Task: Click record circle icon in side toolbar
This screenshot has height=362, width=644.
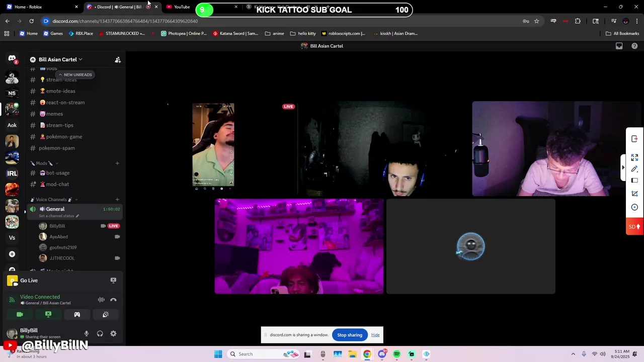Action: (x=634, y=207)
